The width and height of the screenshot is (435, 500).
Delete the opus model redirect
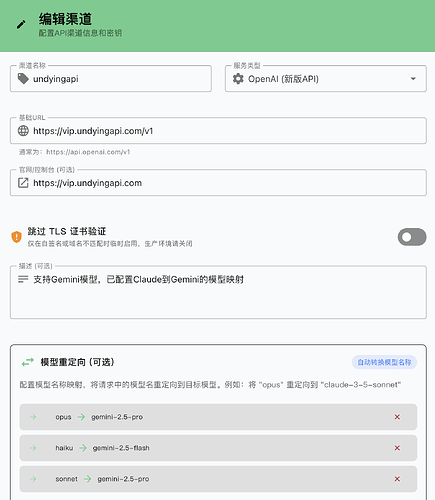(x=397, y=417)
